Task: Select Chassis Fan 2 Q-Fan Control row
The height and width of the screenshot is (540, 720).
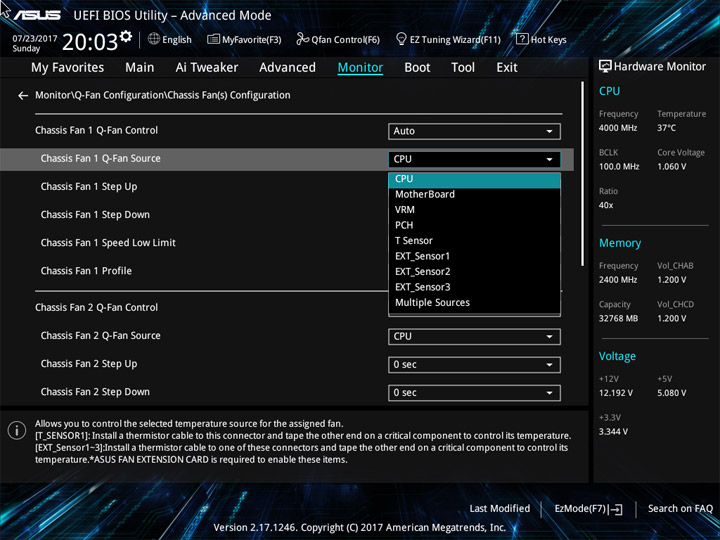Action: pyautogui.click(x=96, y=308)
